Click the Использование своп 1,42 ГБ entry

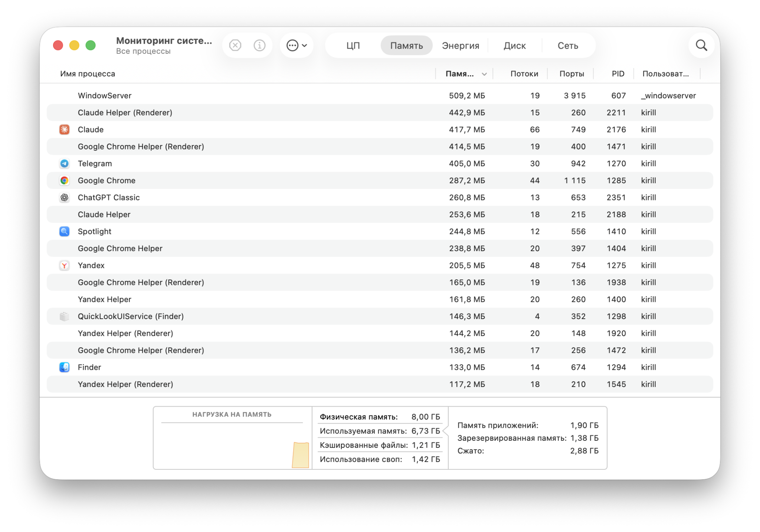tap(380, 459)
